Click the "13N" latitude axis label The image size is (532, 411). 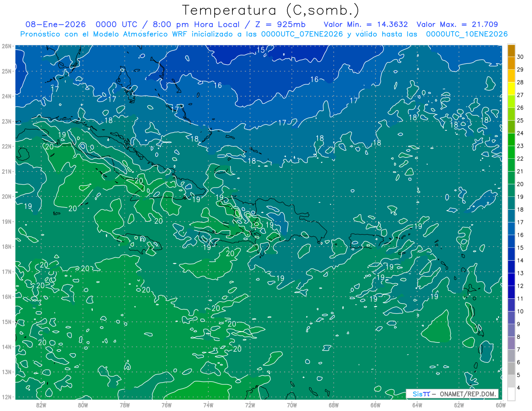(x=7, y=372)
